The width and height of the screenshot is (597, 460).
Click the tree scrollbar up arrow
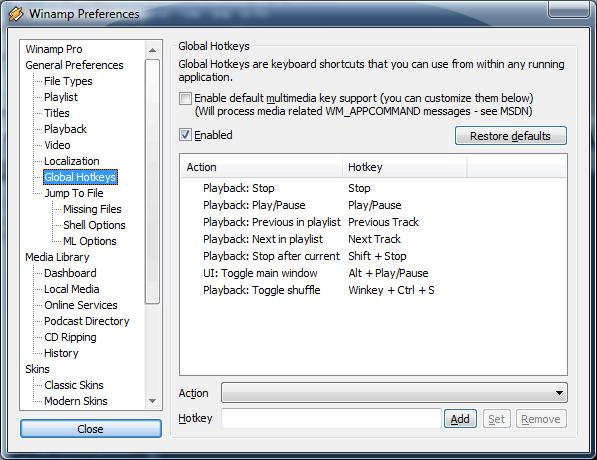pyautogui.click(x=152, y=50)
